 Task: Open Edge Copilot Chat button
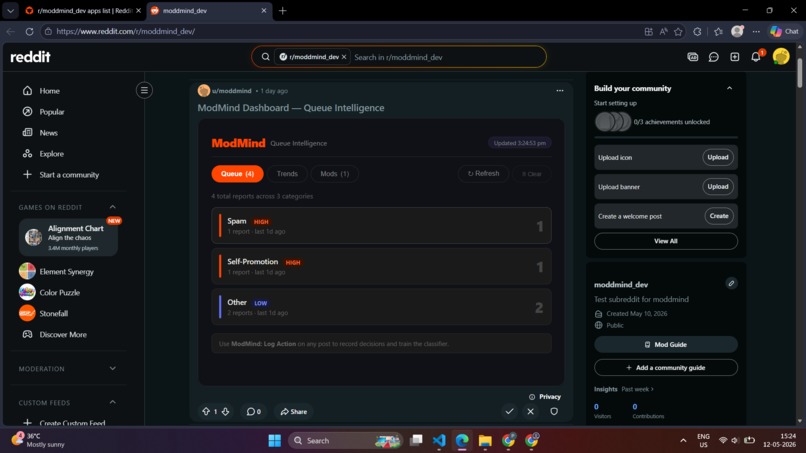[784, 31]
